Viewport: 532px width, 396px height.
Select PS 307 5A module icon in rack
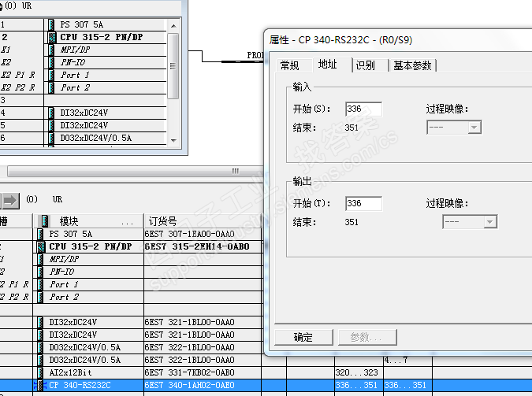51,24
